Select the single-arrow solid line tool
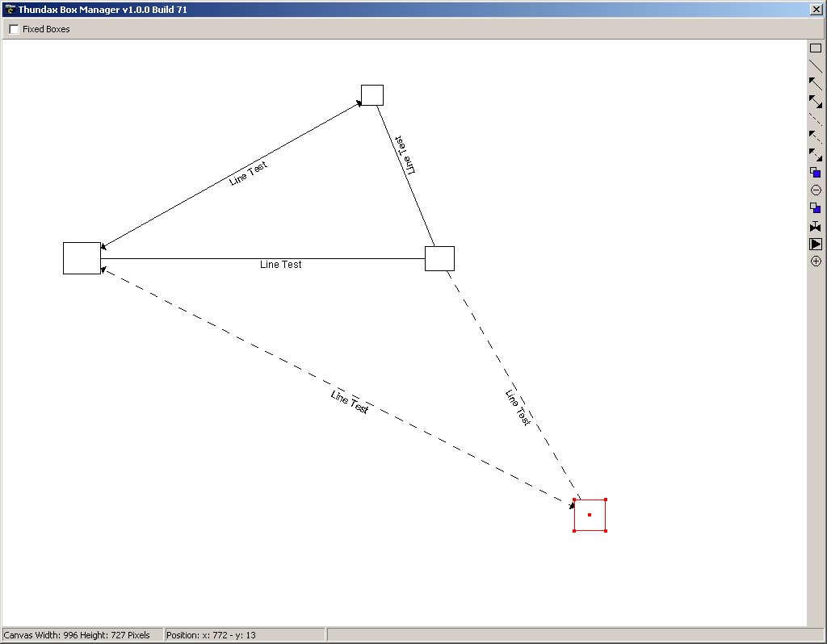The height and width of the screenshot is (644, 827). click(816, 84)
